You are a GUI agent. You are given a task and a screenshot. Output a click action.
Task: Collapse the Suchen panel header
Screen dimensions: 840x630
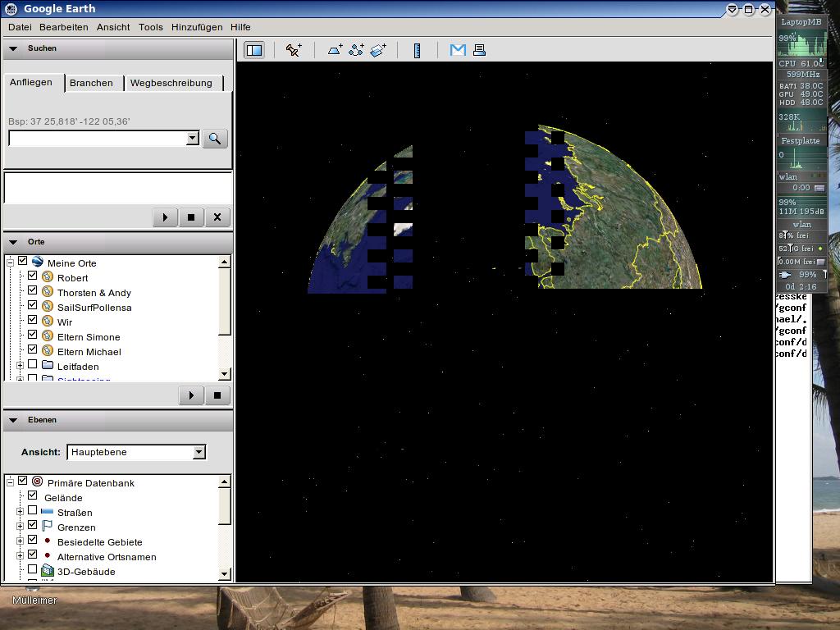click(x=13, y=48)
